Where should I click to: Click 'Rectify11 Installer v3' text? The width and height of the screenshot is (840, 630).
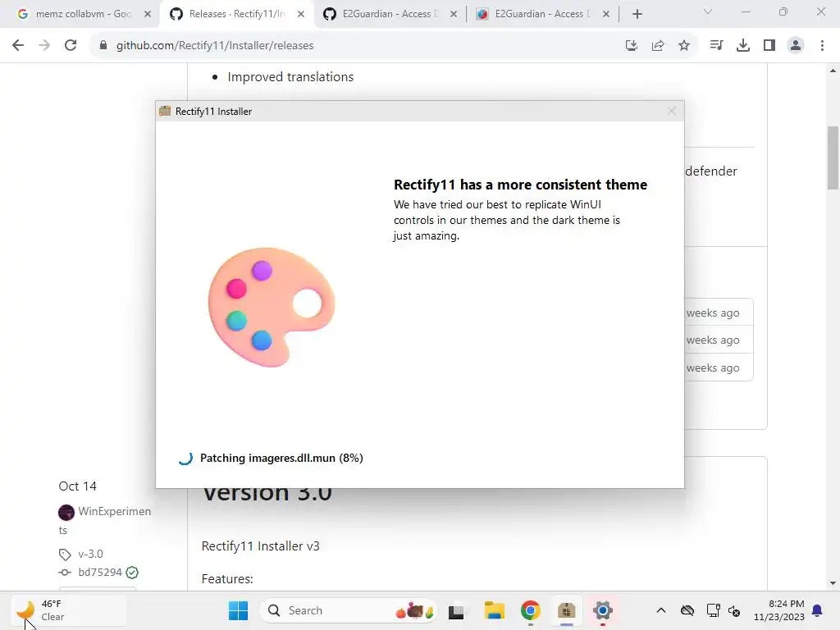tap(260, 546)
